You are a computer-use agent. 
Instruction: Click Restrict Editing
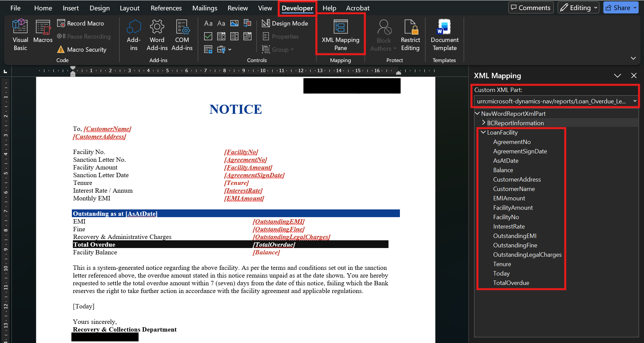410,35
